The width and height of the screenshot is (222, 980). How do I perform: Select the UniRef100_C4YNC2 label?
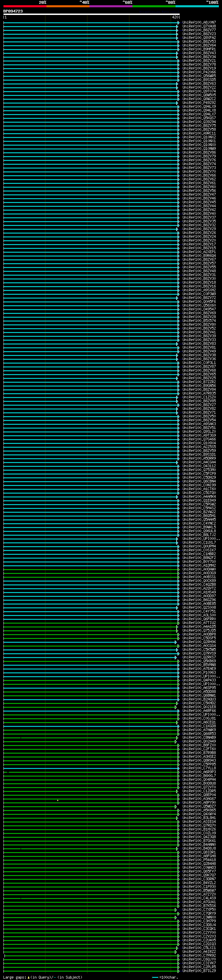click(x=199, y=524)
